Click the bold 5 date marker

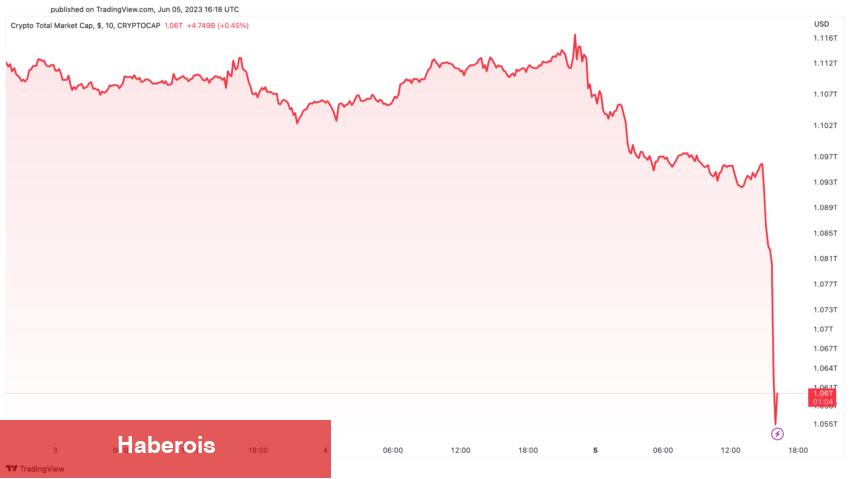click(595, 450)
